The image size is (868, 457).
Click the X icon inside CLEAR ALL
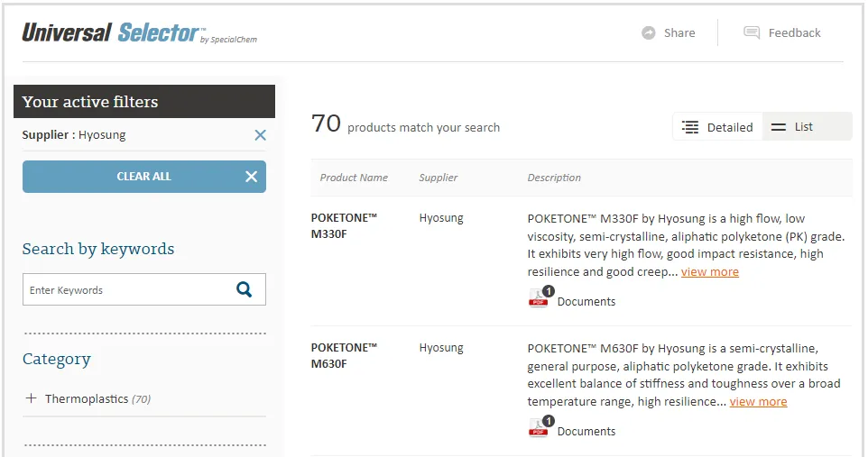(x=252, y=177)
